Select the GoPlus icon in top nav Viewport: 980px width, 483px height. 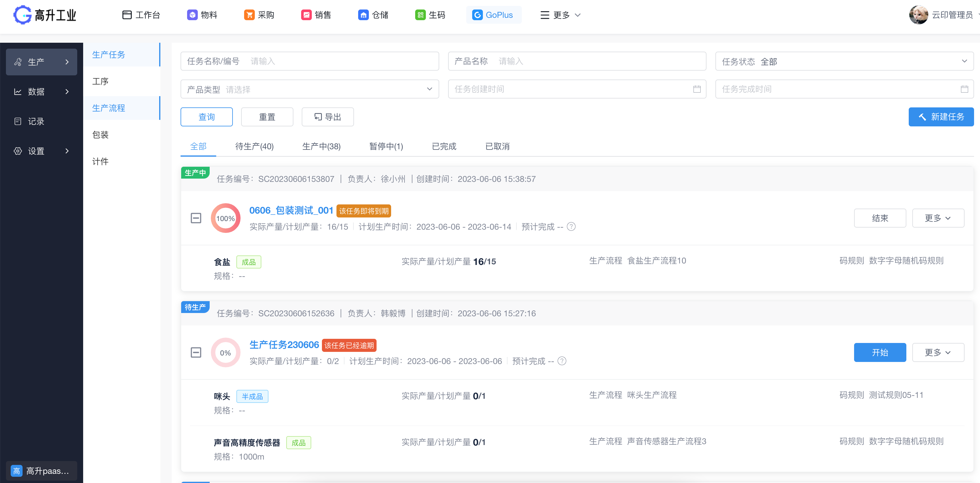(x=477, y=15)
